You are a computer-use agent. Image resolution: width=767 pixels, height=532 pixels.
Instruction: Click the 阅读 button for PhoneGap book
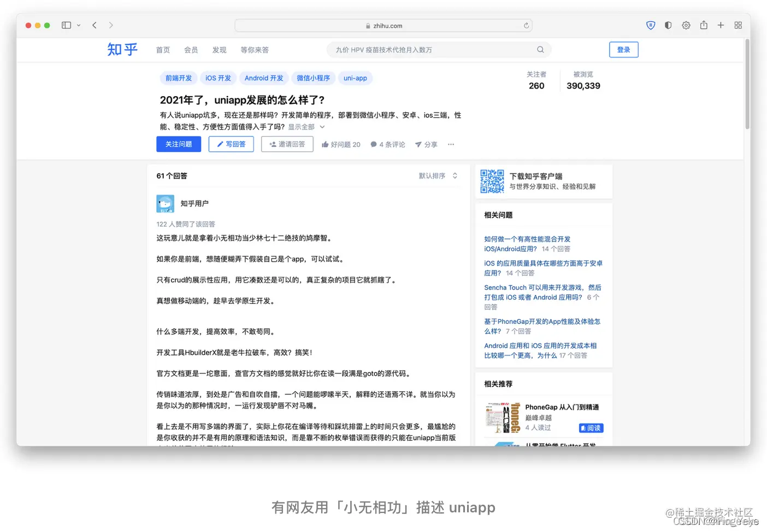pyautogui.click(x=591, y=428)
